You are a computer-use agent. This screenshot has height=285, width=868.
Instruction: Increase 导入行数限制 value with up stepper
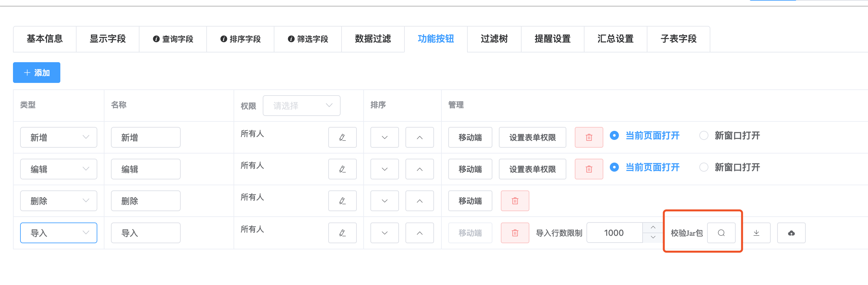[x=653, y=227]
